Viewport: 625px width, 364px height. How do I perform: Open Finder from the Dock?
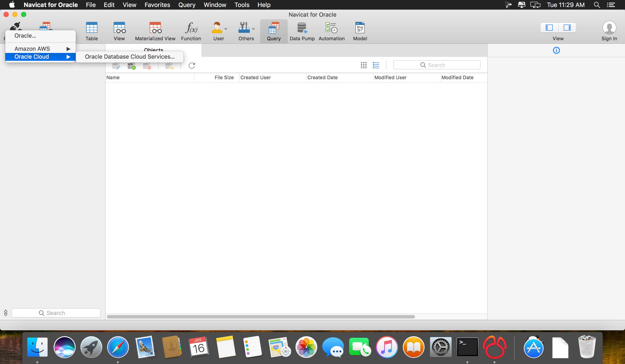click(37, 347)
